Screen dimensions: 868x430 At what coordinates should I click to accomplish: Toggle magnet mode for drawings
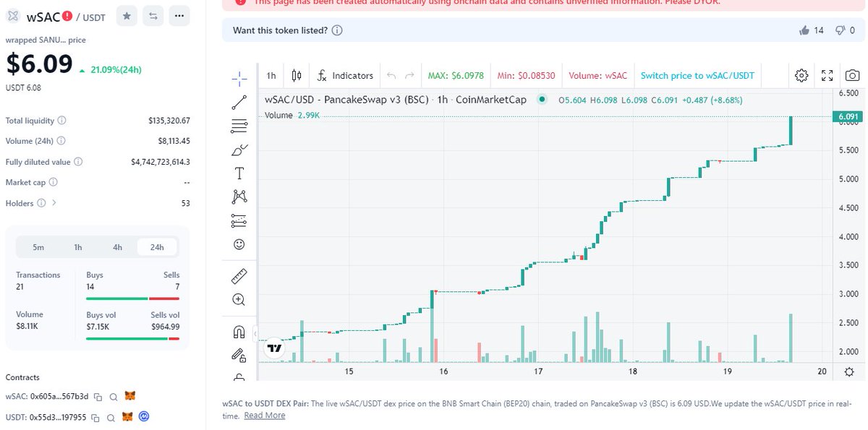point(239,332)
